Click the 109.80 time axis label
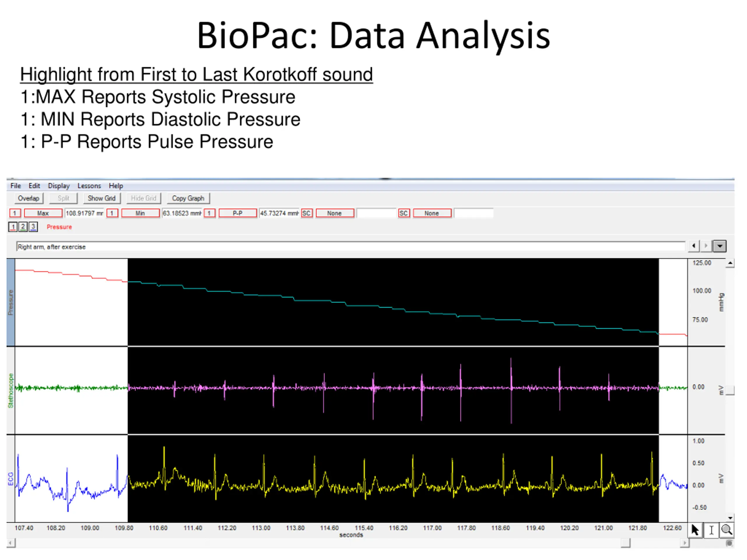The width and height of the screenshot is (747, 560). [x=124, y=528]
